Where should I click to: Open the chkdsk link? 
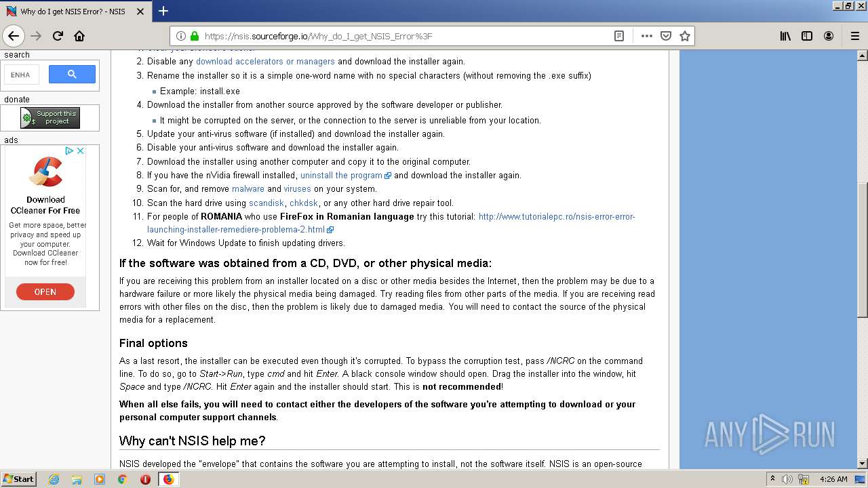pyautogui.click(x=304, y=203)
